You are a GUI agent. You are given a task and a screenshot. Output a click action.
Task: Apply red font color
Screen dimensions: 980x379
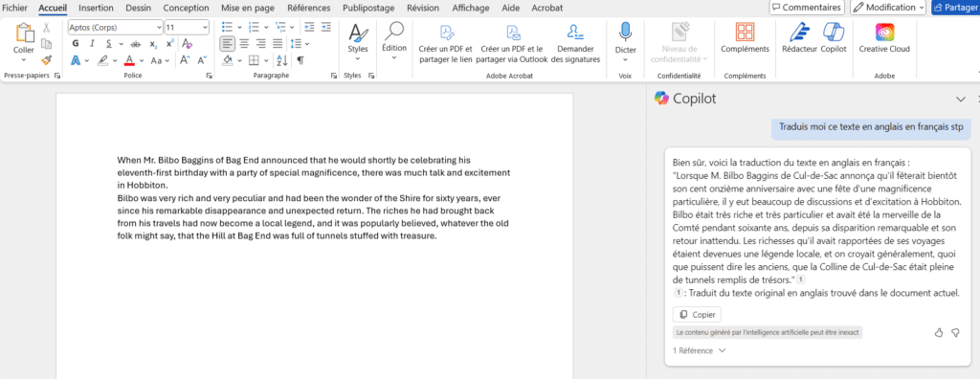(x=129, y=60)
